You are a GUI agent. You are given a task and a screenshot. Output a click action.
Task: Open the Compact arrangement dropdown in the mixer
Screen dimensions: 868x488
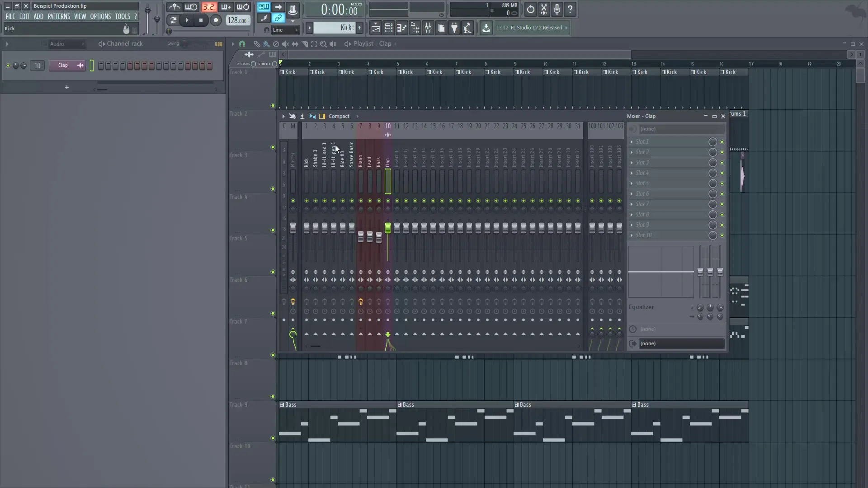[340, 116]
